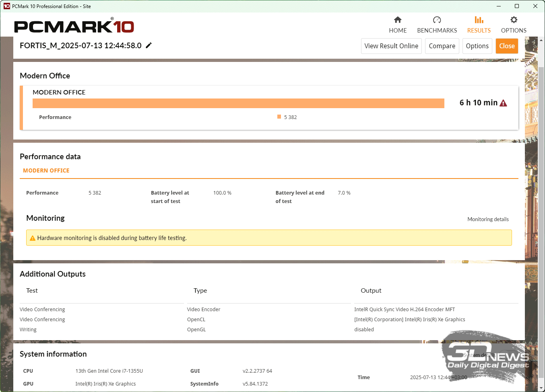Screen dimensions: 545x392
Task: Click the Writing test row
Action: point(28,330)
